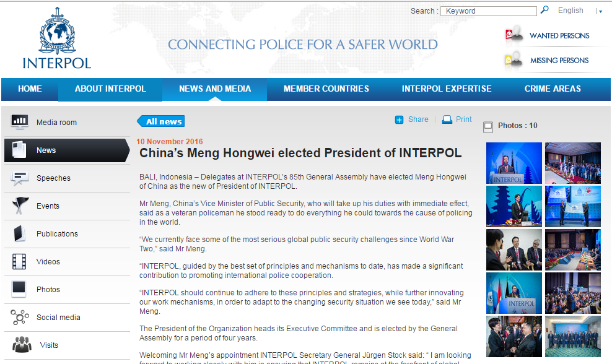Open the English language dropdown

point(570,11)
